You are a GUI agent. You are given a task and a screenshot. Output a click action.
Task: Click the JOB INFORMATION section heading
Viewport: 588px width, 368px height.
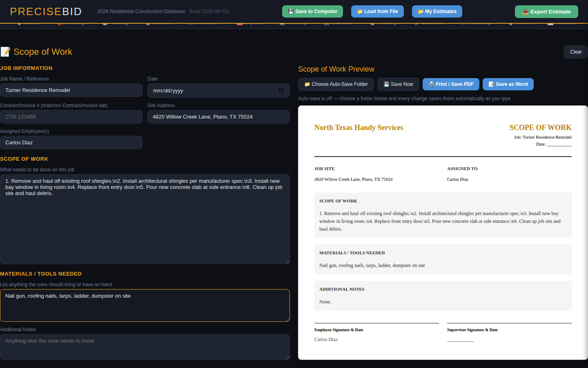pyautogui.click(x=26, y=68)
